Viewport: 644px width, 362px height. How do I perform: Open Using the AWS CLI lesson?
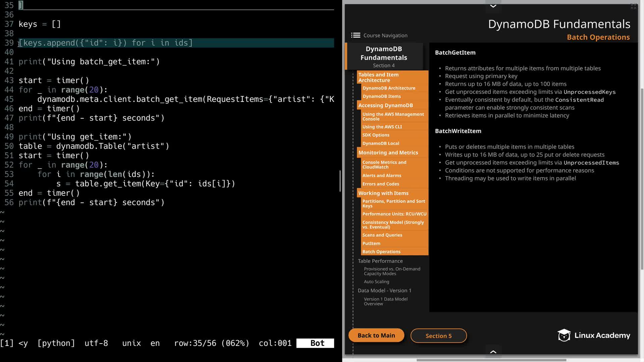pyautogui.click(x=382, y=127)
